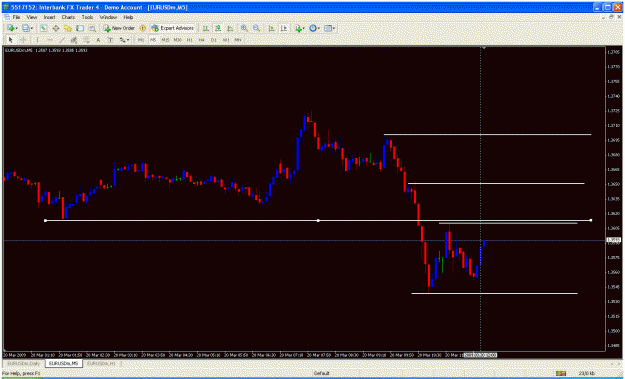The image size is (625, 379).
Task: Zoom out of the chart
Action: coord(256,28)
